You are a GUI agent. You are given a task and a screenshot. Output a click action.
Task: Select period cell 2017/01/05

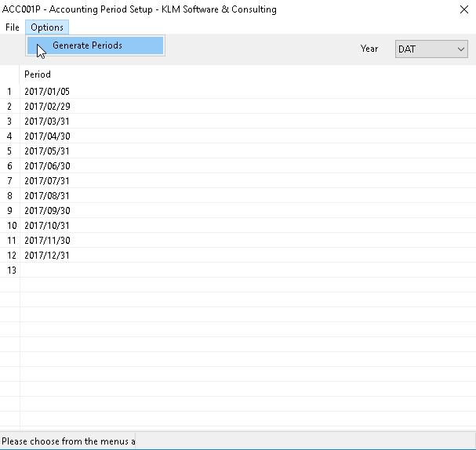[x=248, y=92]
